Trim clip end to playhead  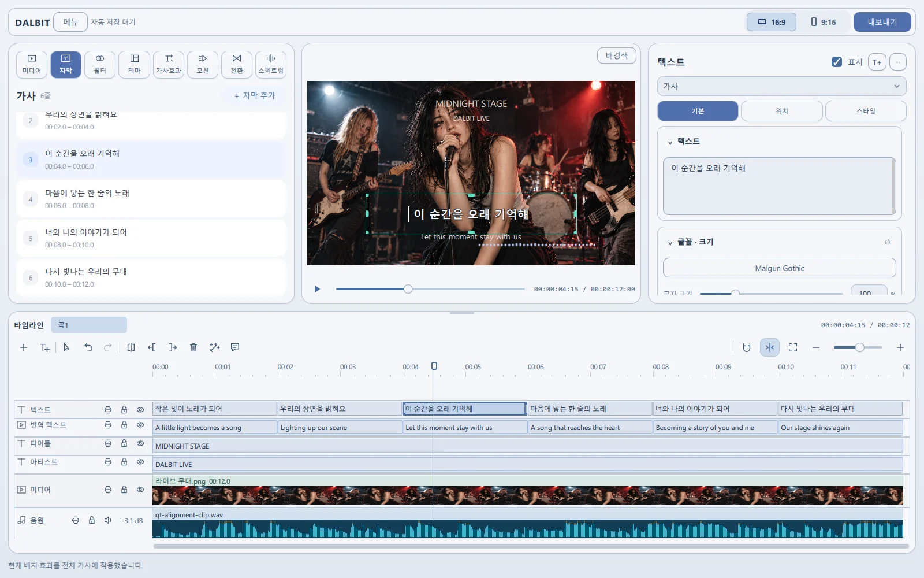pyautogui.click(x=173, y=347)
